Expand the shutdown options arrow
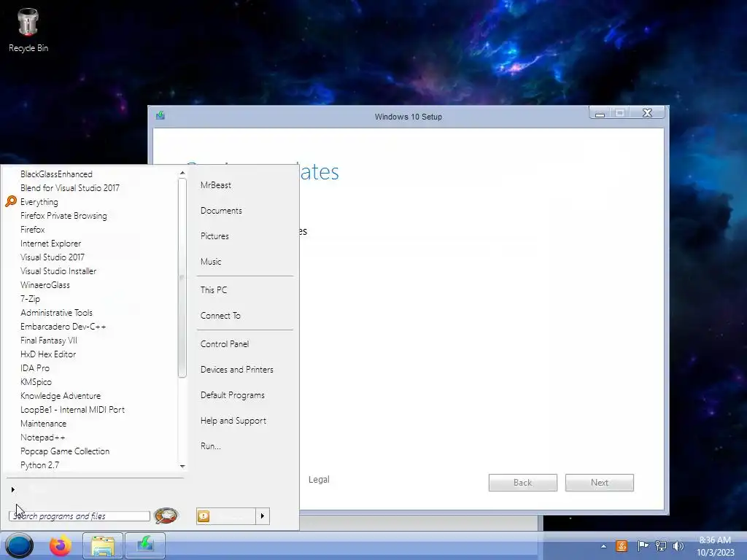 tap(263, 516)
